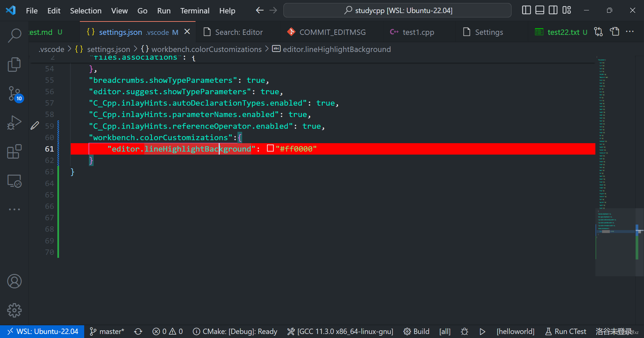Click the CMake debug bug icon
Viewport: 644px width, 338px height.
coord(465,332)
